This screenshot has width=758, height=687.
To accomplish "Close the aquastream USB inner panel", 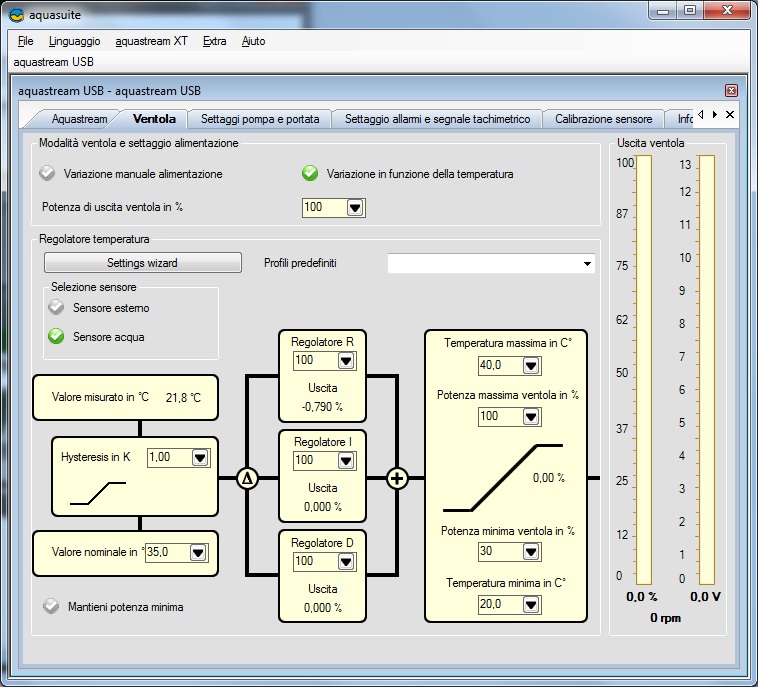I will click(731, 91).
